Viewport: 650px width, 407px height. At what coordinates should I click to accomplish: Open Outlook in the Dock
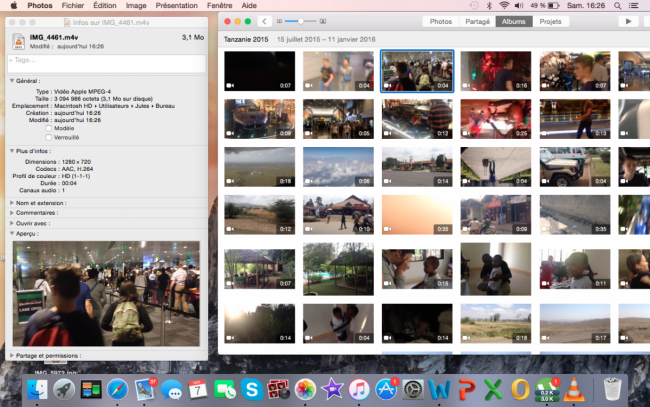(x=520, y=389)
